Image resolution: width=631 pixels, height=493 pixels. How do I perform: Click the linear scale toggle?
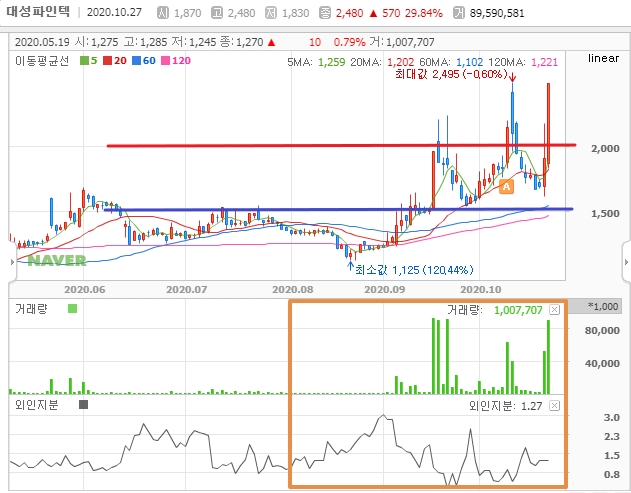[603, 58]
